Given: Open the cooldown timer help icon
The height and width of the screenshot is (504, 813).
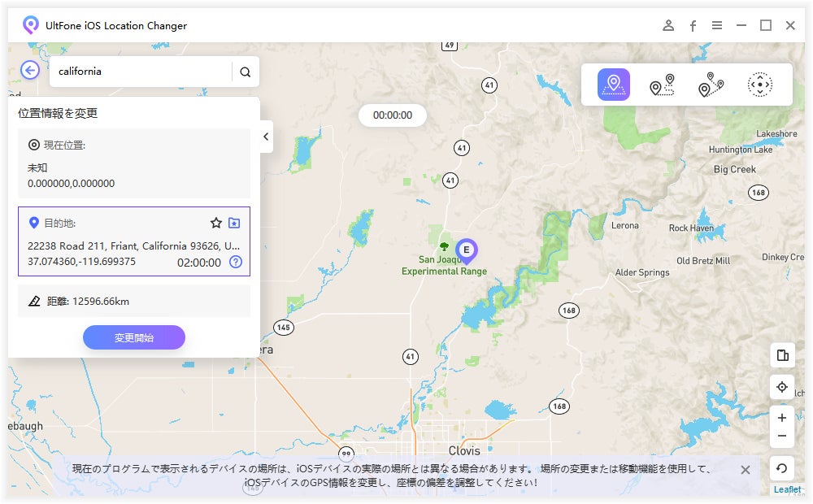Looking at the screenshot, I should 236,262.
